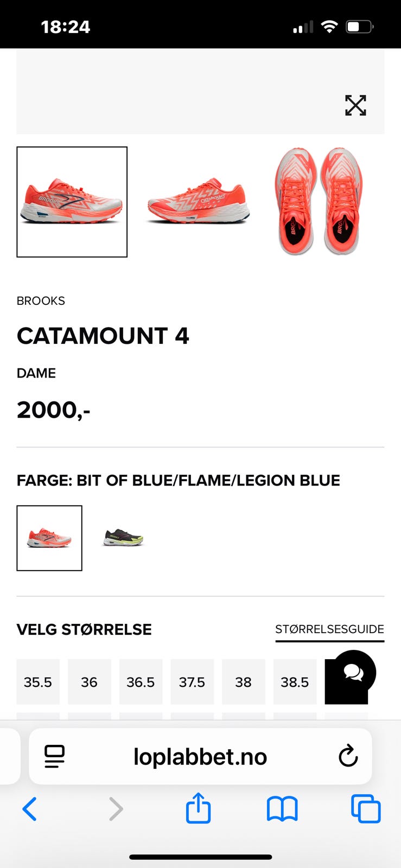The height and width of the screenshot is (868, 401).
Task: Open Reader mode from the address bar
Action: tap(55, 756)
